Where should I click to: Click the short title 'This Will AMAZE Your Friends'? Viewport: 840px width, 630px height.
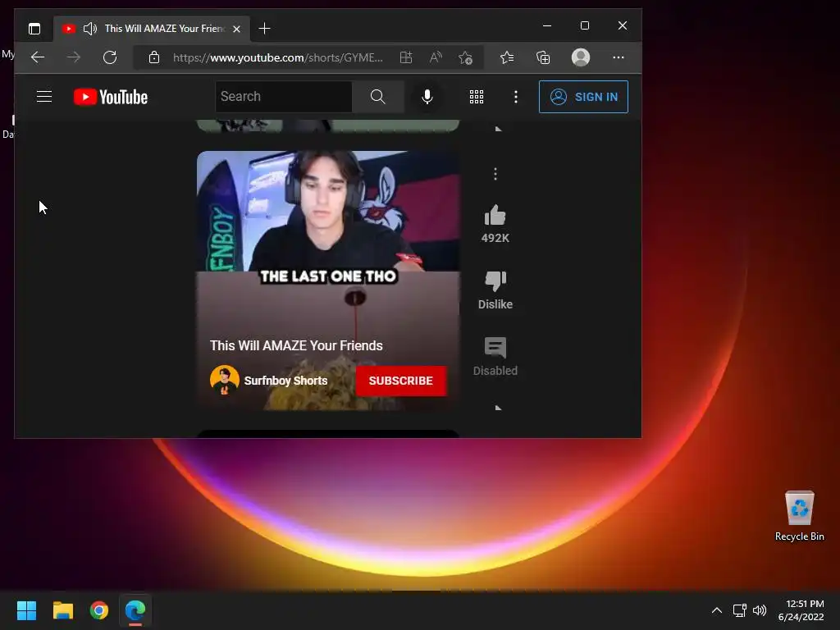point(296,345)
